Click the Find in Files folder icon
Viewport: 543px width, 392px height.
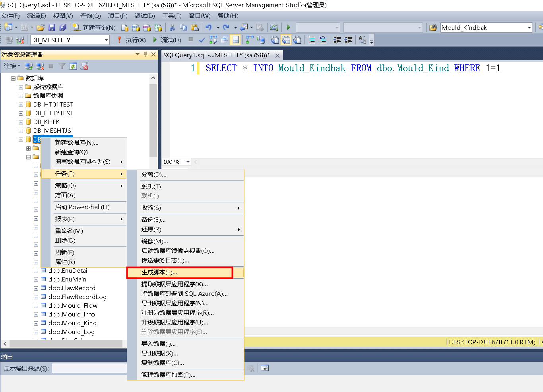(x=433, y=27)
